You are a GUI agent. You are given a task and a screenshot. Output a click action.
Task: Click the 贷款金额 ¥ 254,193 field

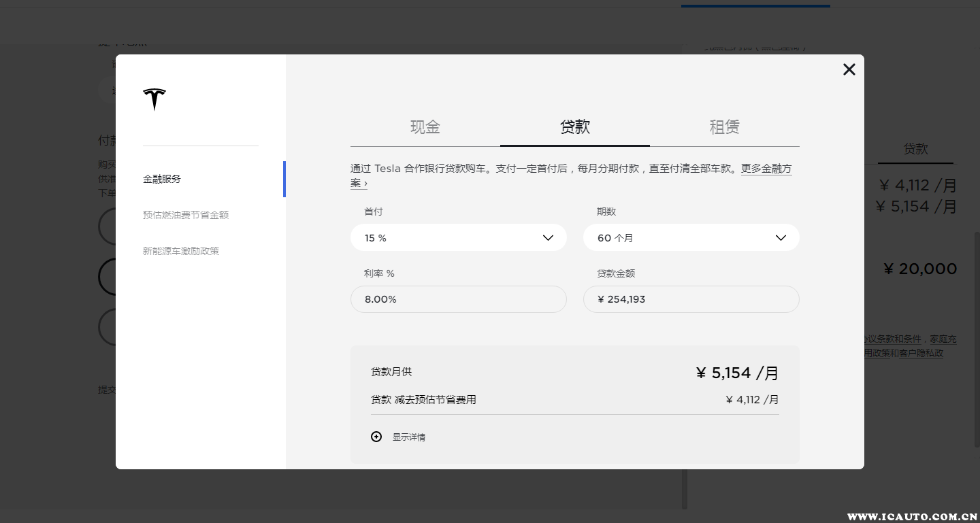click(x=691, y=299)
